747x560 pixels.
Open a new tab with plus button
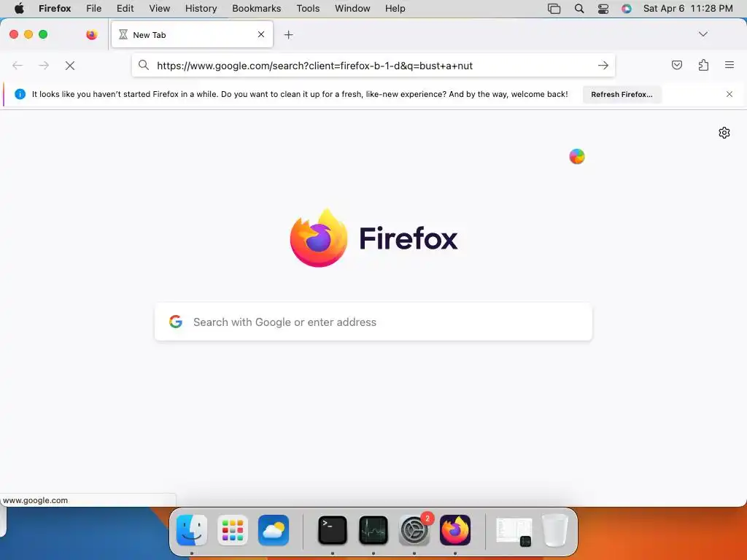pos(288,35)
